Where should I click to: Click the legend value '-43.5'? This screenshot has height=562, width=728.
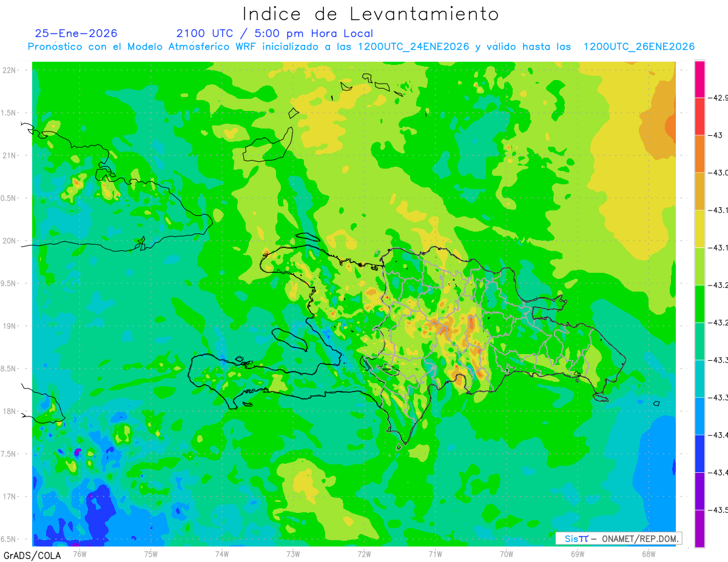(719, 510)
